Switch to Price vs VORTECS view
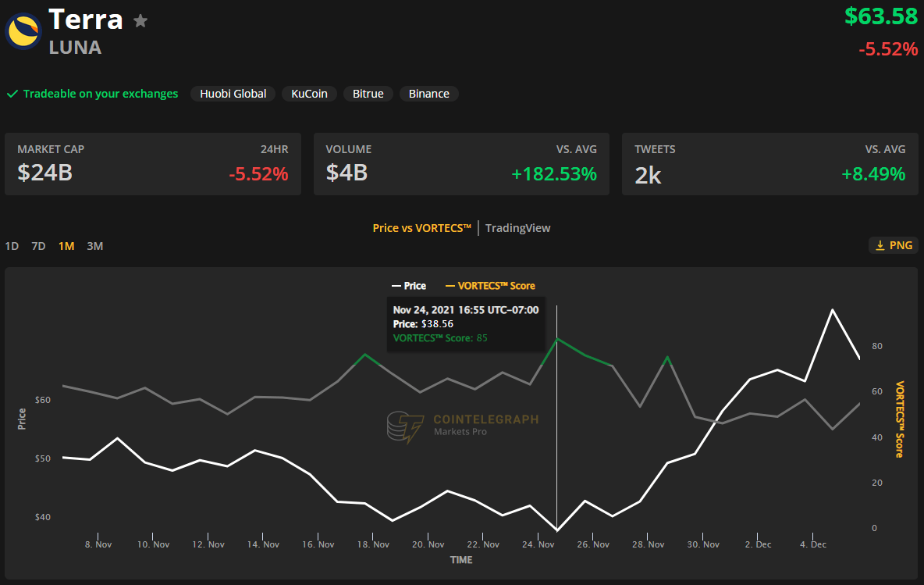Screen dimensions: 924x585 tap(421, 228)
